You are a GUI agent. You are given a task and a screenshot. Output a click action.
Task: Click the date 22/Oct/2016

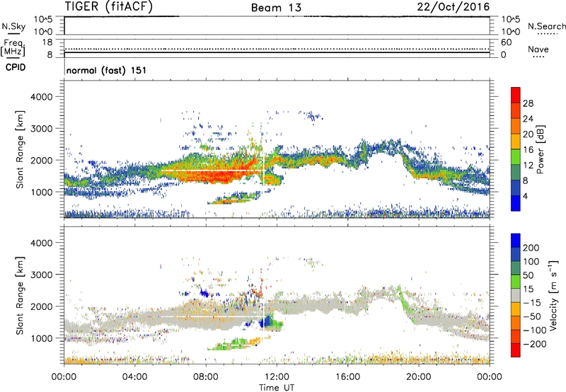pyautogui.click(x=454, y=7)
